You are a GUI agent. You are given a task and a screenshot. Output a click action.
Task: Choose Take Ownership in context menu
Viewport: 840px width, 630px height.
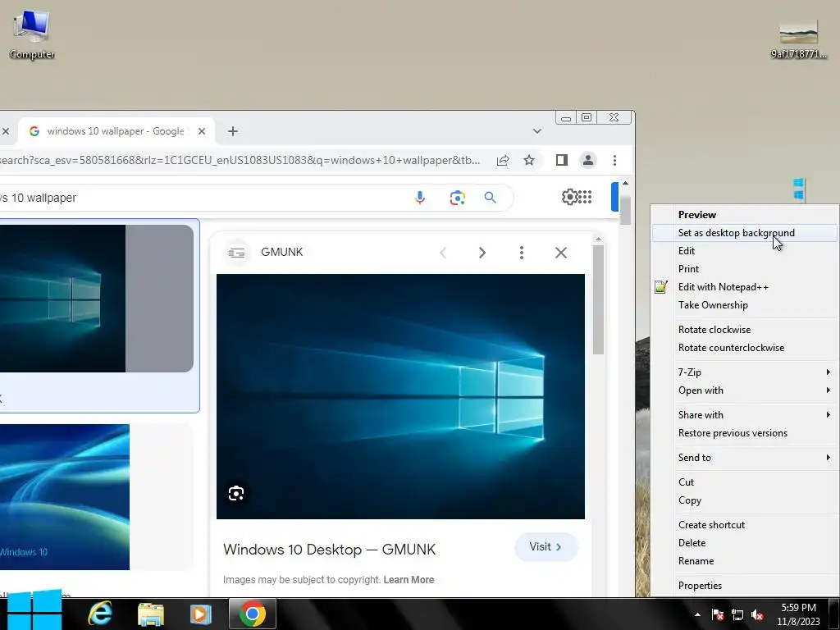pyautogui.click(x=745, y=305)
